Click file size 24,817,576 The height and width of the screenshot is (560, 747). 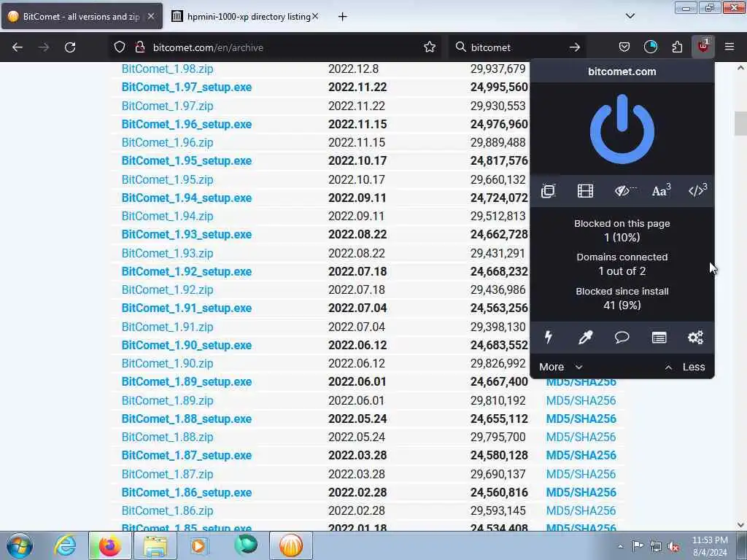coord(499,161)
